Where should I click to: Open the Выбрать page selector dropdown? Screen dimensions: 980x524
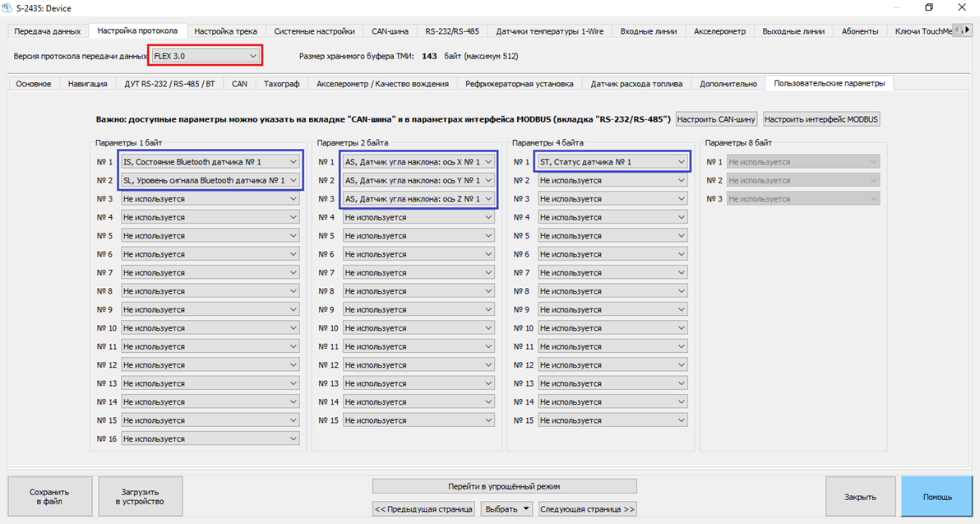point(506,509)
